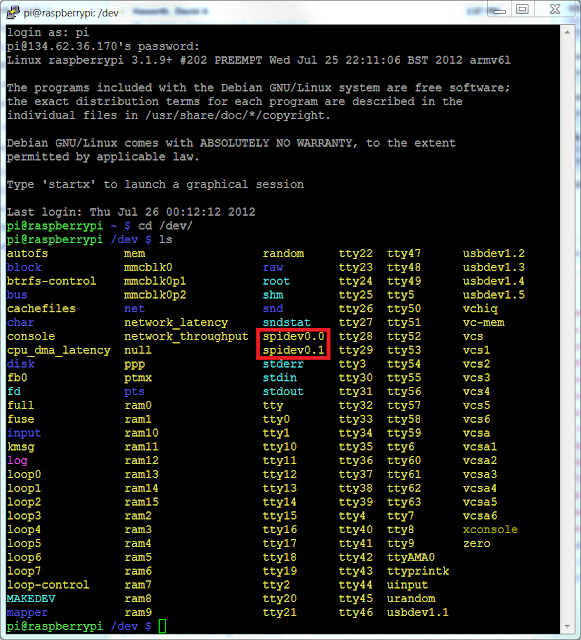Click the 'ttyprintk' entry
Screen dimensions: 581x640
[x=418, y=571]
